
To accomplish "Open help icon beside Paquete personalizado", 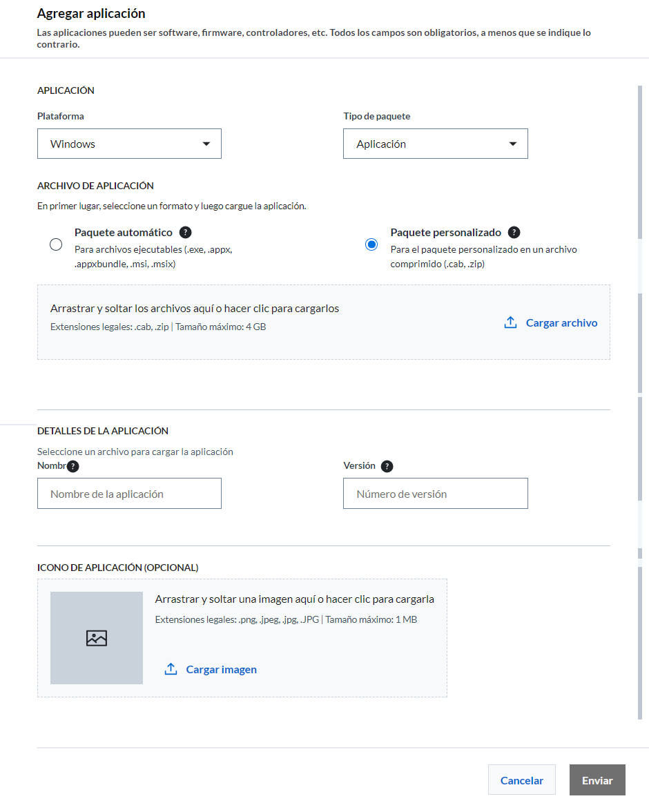I will (514, 233).
